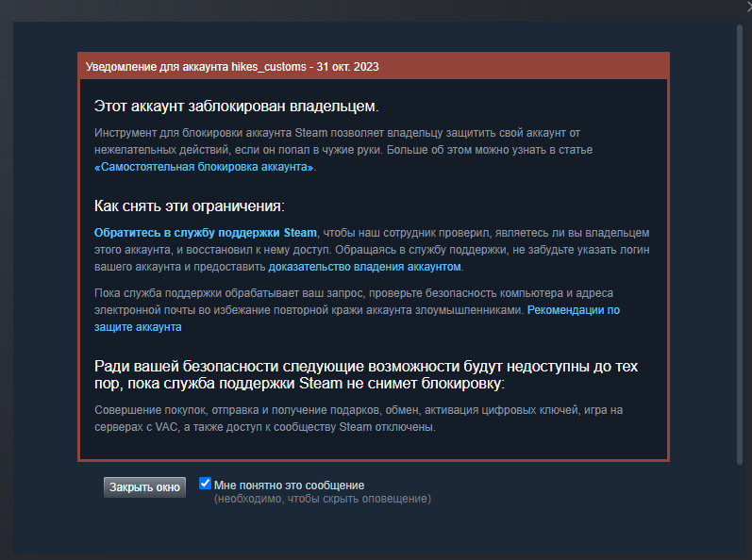Uncheck 'Мне понятно это сообщение' checkbox
The height and width of the screenshot is (560, 752).
(205, 484)
